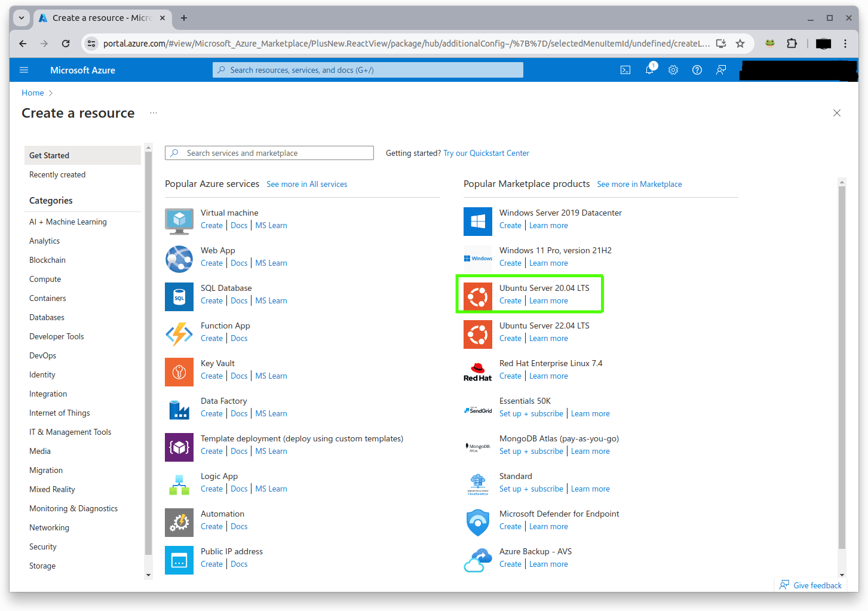Click the Help question mark icon

(697, 70)
